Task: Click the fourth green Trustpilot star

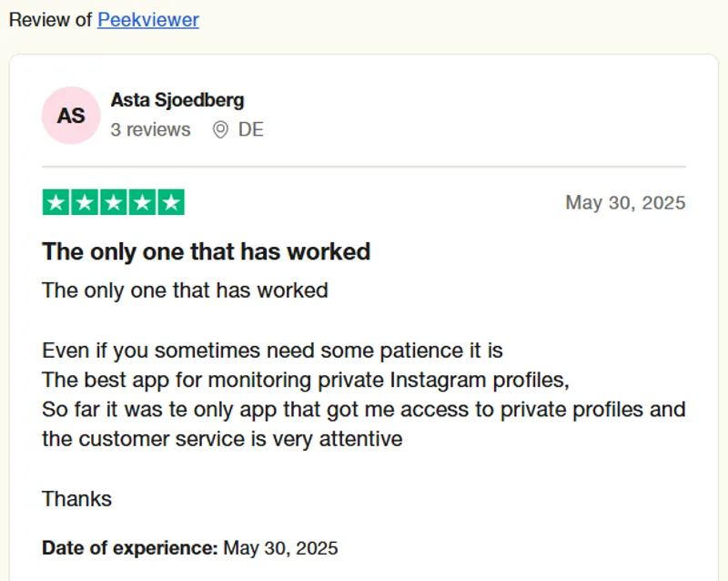Action: click(x=143, y=202)
